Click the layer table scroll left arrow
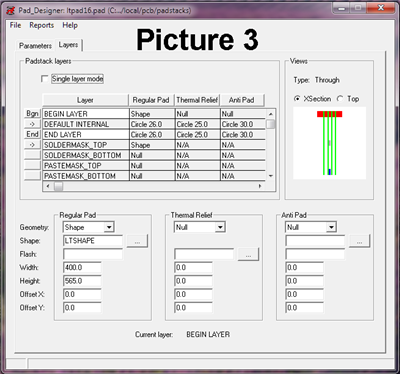400x374 pixels. click(x=48, y=186)
